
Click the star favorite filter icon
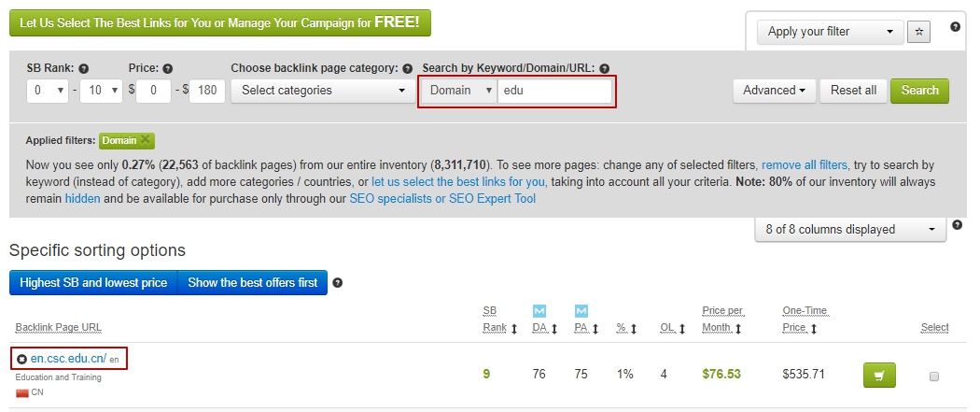click(918, 32)
